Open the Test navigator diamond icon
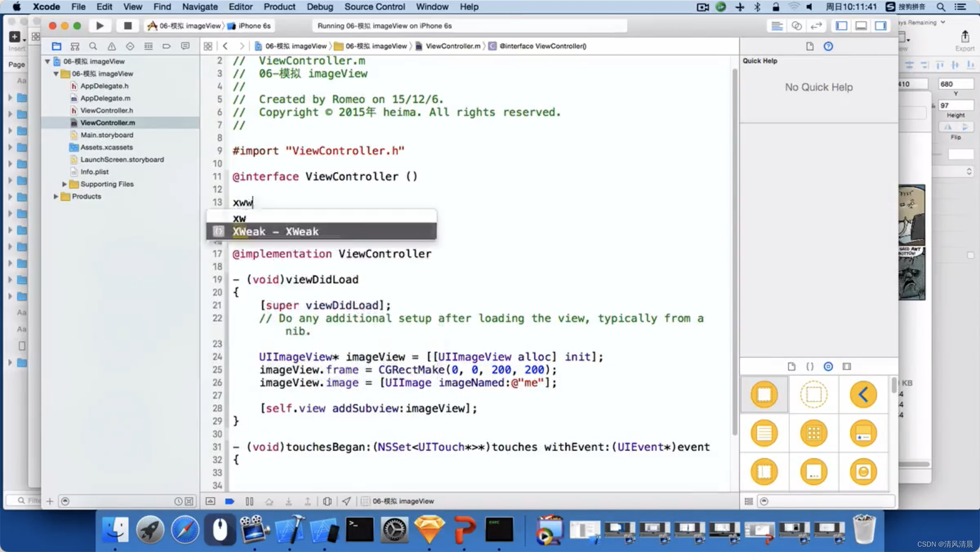Viewport: 980px width, 552px height. [130, 46]
